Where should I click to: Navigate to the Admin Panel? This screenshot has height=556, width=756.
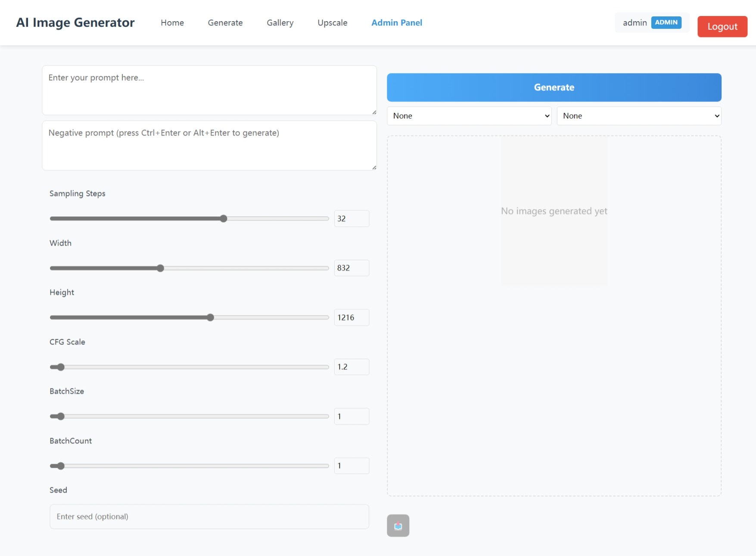[396, 22]
